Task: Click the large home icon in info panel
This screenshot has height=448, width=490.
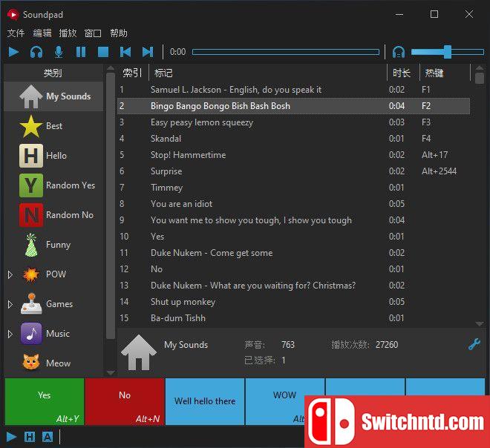Action: point(138,352)
